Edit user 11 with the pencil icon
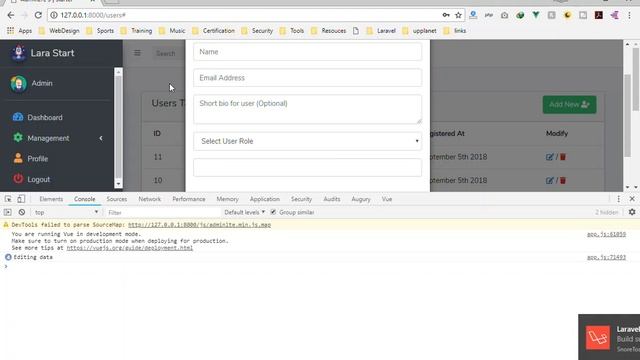 click(x=549, y=157)
